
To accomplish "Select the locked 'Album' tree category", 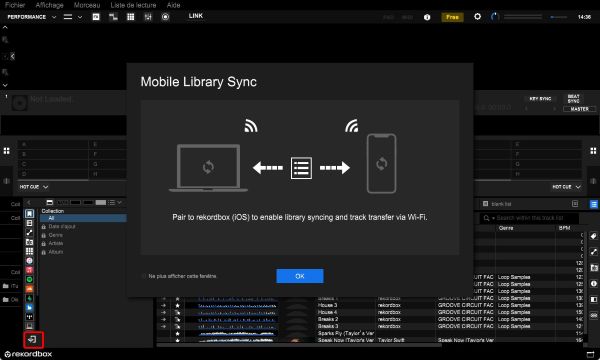I will pyautogui.click(x=56, y=252).
